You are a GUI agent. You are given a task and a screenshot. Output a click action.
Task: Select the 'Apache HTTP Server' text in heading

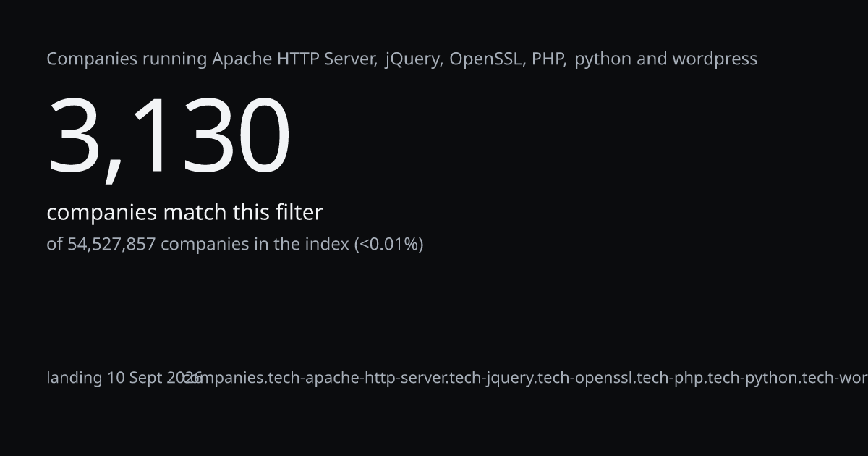tap(294, 59)
